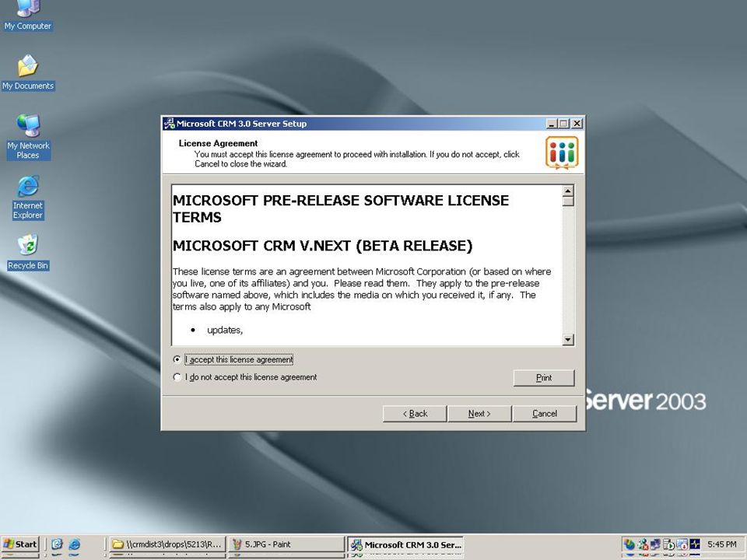Switch to the 5.JPG - Paint taskbar window
This screenshot has width=747, height=560.
(x=286, y=544)
